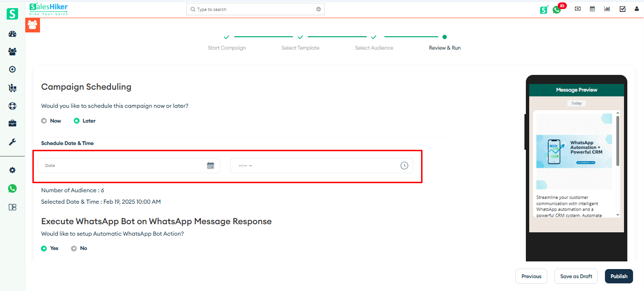The width and height of the screenshot is (644, 291).
Task: Open tasks using the checkbox icon
Action: (x=622, y=9)
